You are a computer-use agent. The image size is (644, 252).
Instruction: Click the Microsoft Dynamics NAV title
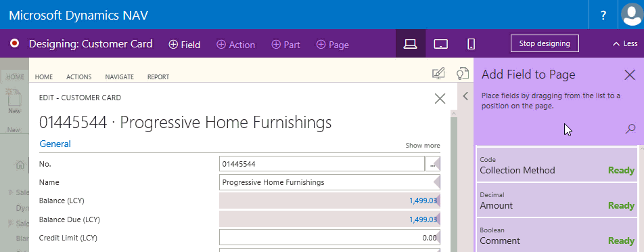78,15
